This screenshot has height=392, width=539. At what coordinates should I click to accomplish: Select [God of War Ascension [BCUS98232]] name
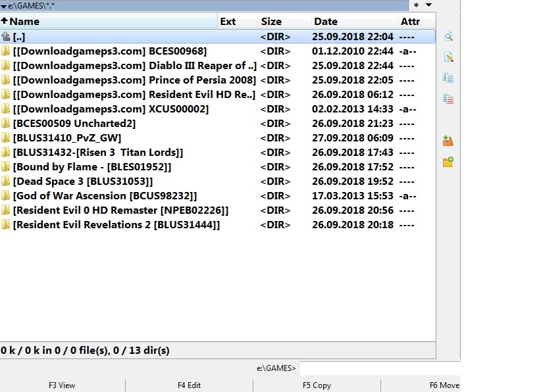coord(105,196)
